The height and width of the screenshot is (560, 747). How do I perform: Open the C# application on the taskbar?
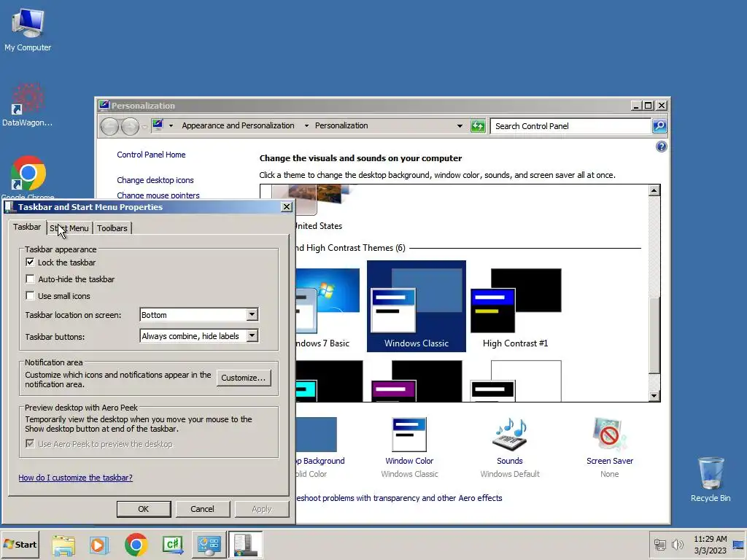[172, 545]
